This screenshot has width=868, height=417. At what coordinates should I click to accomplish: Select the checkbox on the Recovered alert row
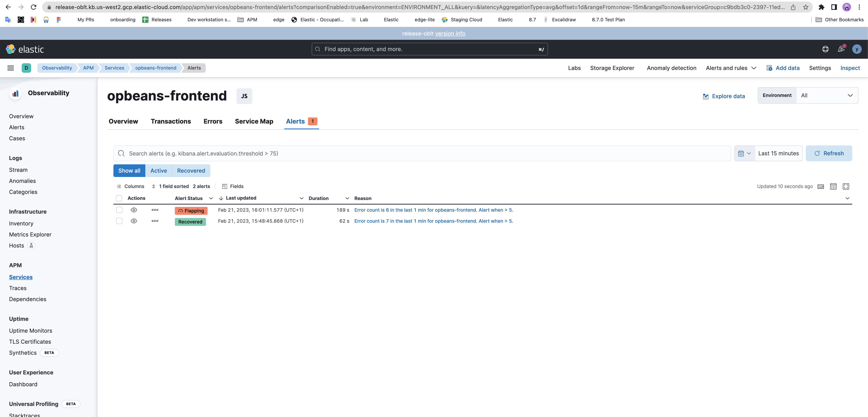(x=119, y=221)
